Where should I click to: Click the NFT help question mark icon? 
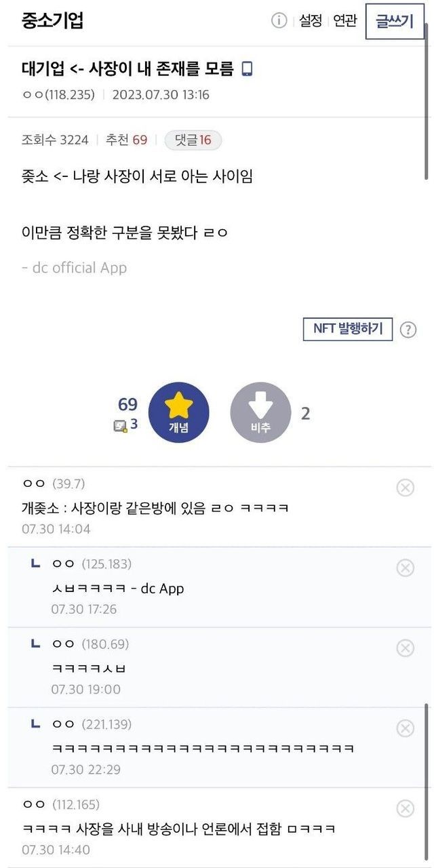[408, 330]
